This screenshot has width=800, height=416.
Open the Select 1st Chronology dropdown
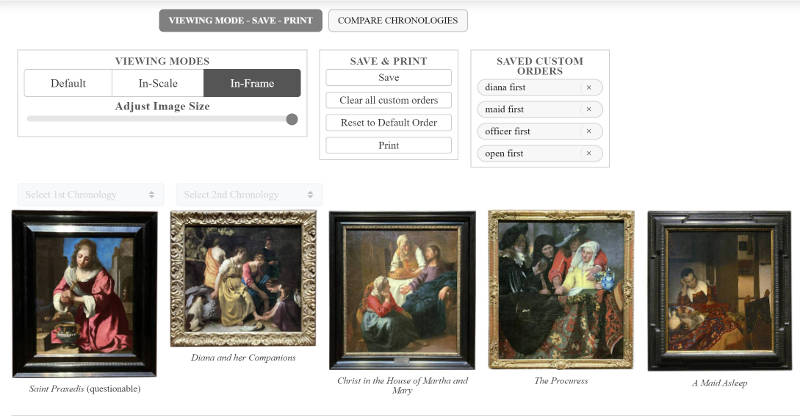click(91, 194)
